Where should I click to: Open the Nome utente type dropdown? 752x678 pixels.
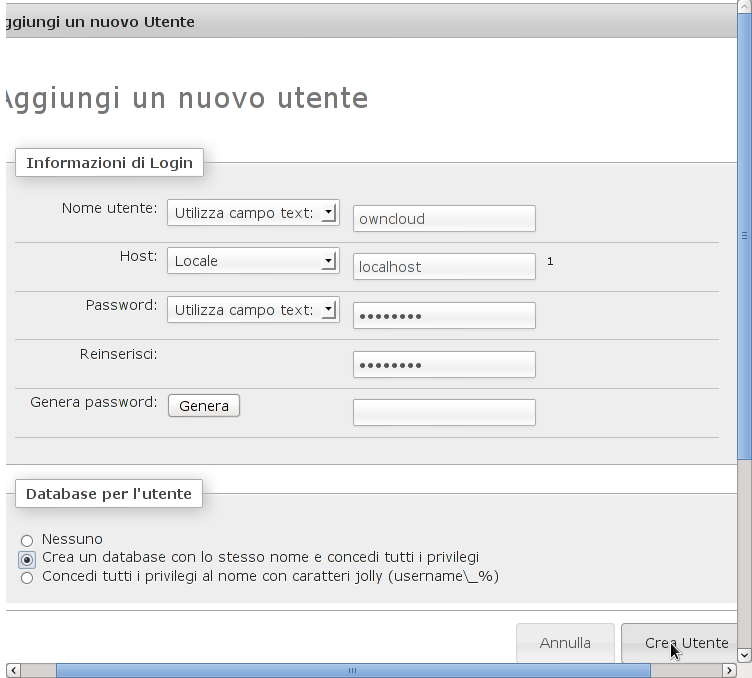click(x=253, y=213)
